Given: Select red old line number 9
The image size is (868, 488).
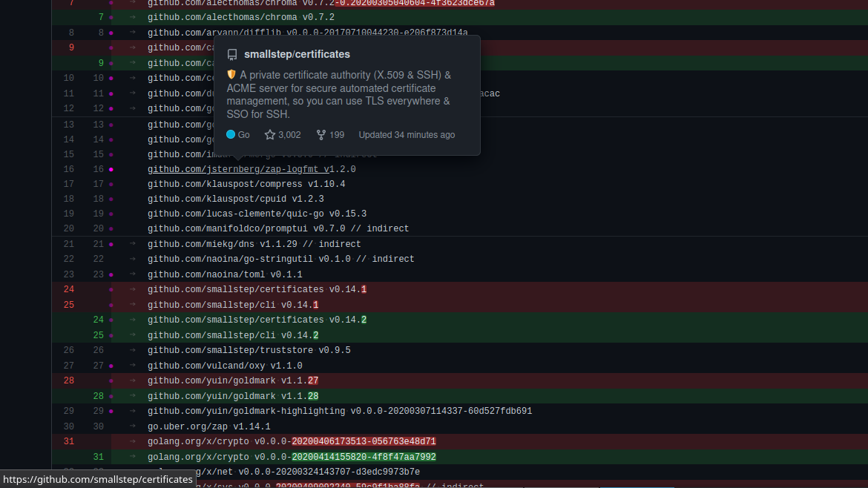Looking at the screenshot, I should click(x=71, y=47).
